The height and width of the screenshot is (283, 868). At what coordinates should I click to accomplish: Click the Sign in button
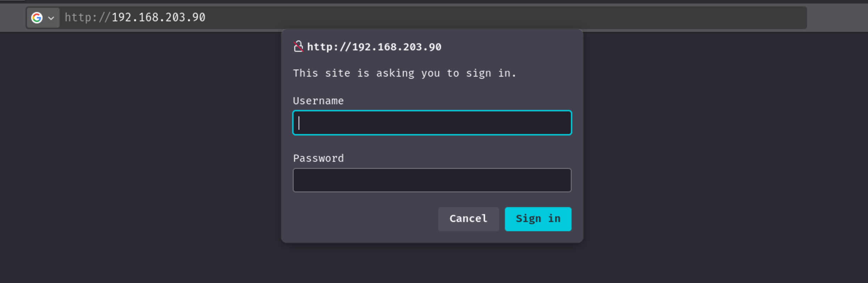[x=538, y=219]
